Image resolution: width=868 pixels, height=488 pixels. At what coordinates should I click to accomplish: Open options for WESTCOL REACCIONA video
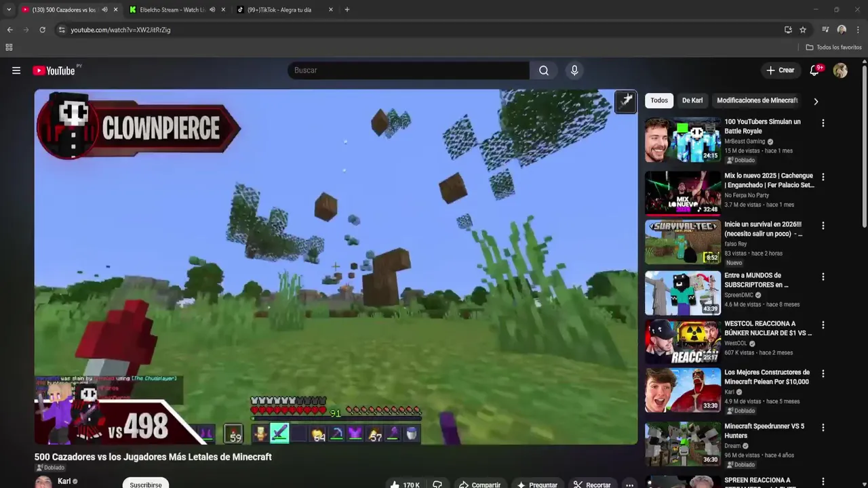click(823, 325)
